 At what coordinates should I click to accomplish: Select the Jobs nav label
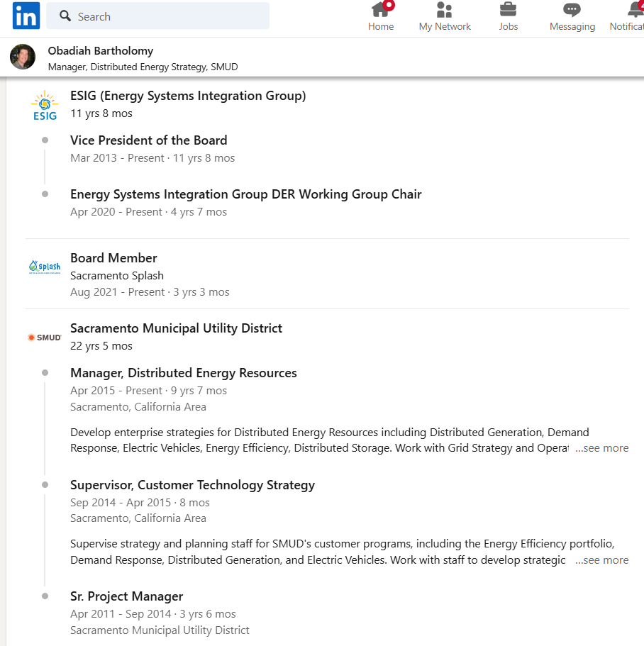tap(508, 26)
